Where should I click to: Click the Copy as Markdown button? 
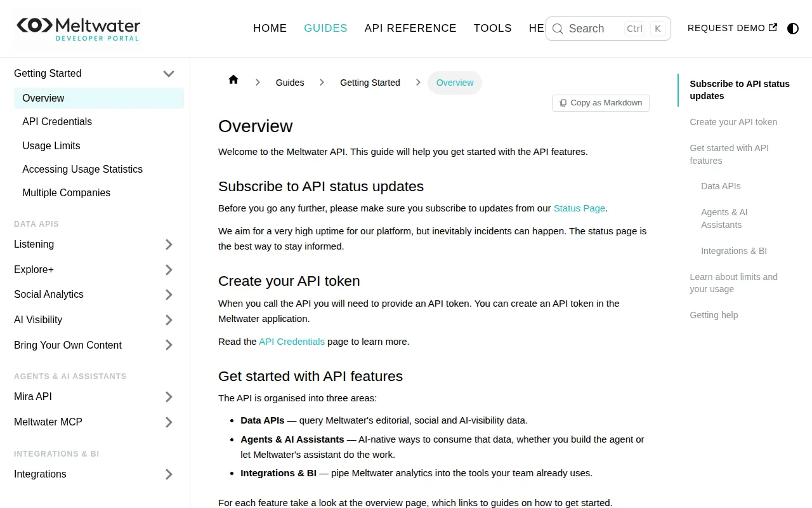pos(601,103)
